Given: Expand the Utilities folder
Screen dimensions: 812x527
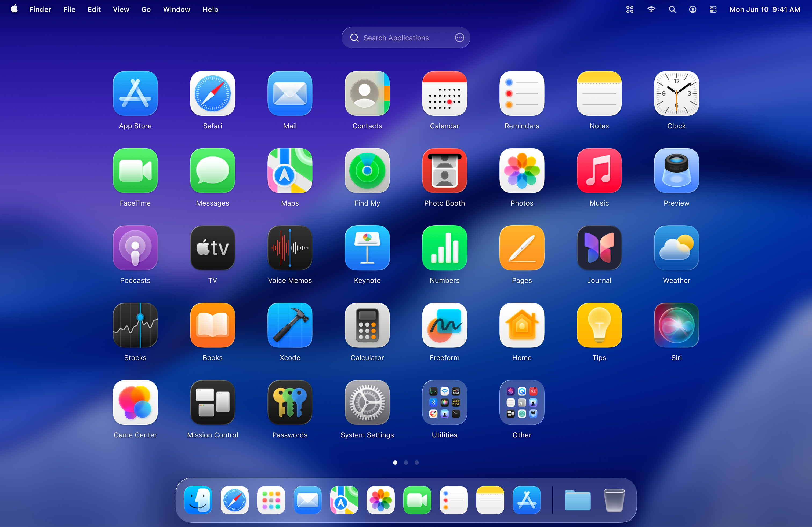Looking at the screenshot, I should 445,402.
